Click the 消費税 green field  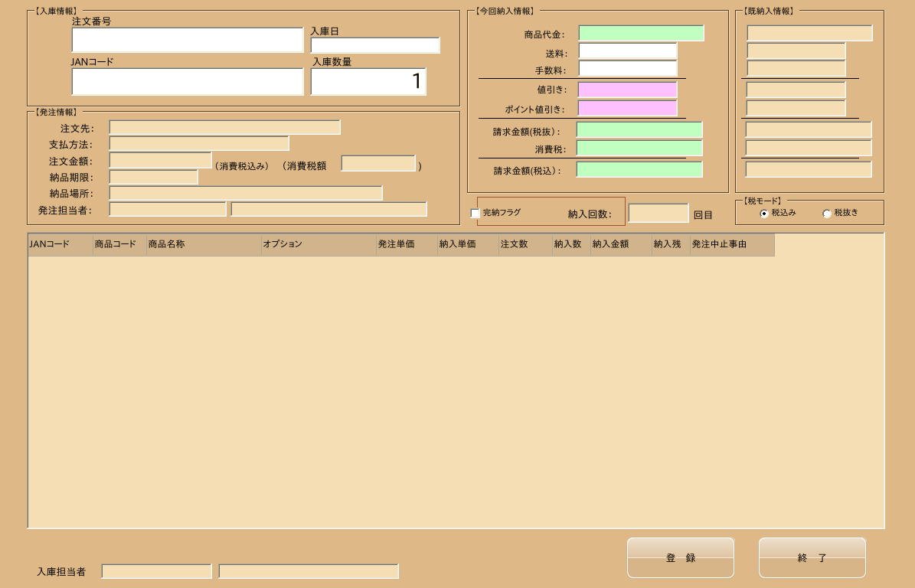coord(639,149)
